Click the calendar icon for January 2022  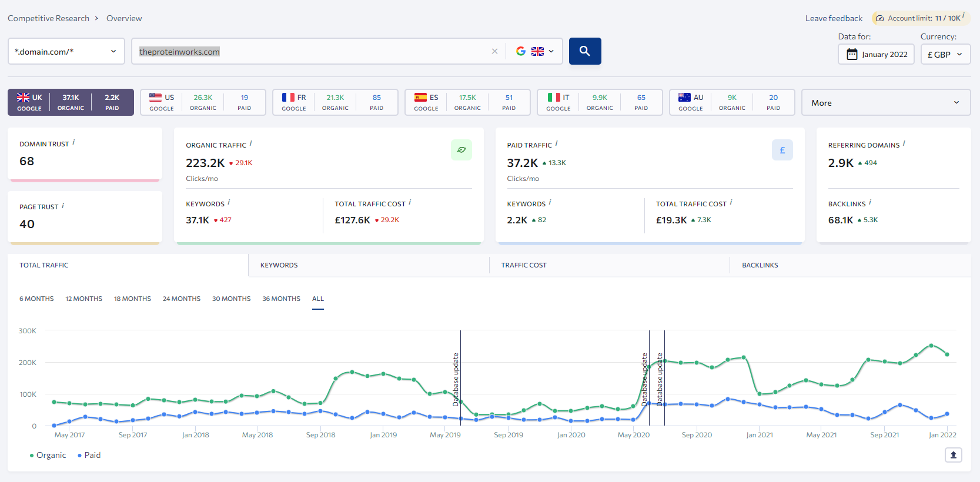click(x=852, y=54)
